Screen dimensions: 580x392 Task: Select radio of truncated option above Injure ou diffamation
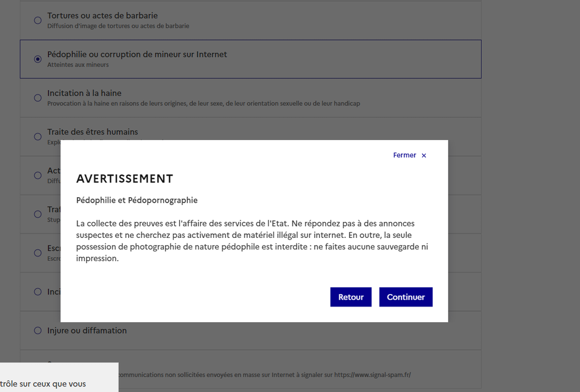click(38, 292)
